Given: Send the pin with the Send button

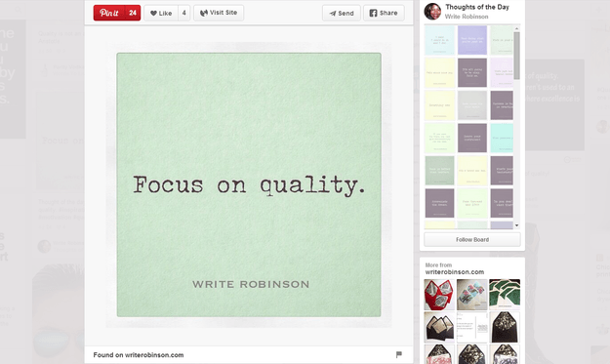Looking at the screenshot, I should (x=342, y=14).
